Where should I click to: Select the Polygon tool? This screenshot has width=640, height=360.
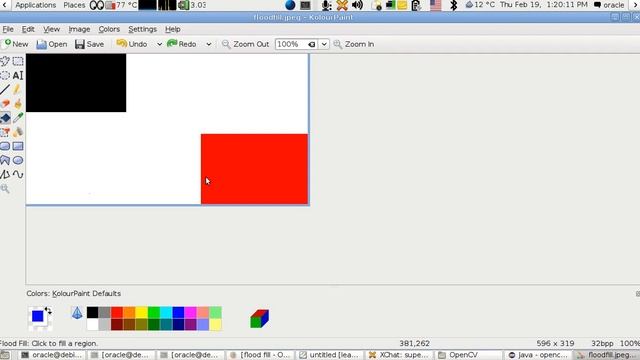tap(5, 160)
